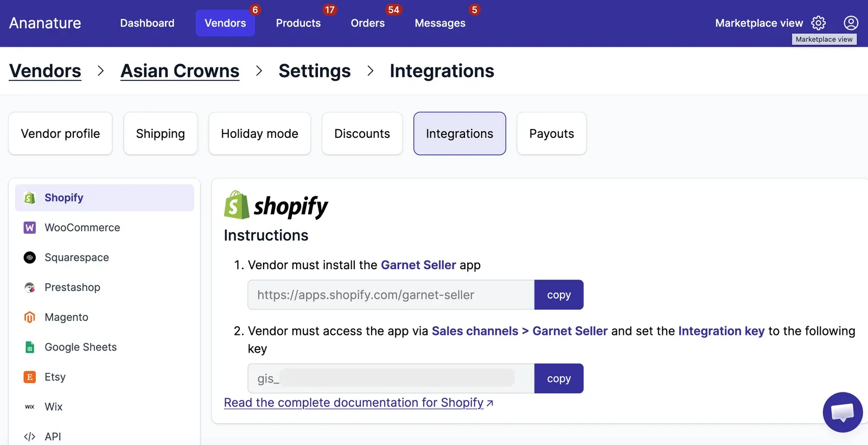This screenshot has width=868, height=445.
Task: Switch to the Discounts tab
Action: pos(362,133)
